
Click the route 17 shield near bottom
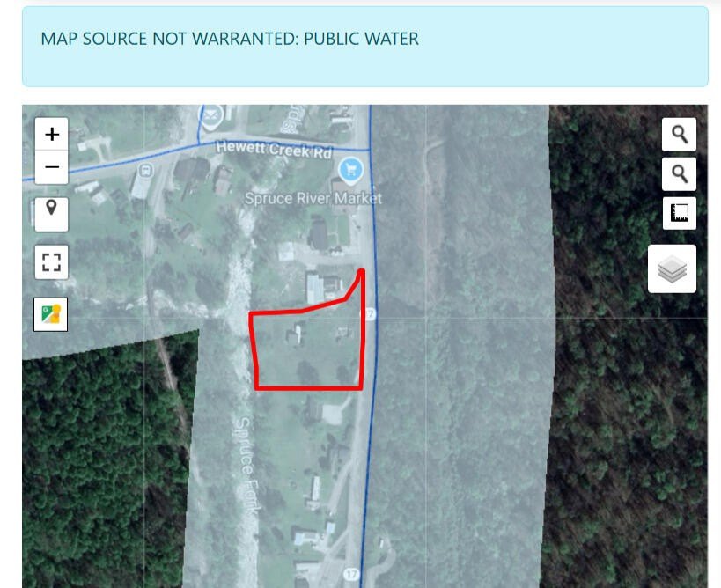click(x=350, y=574)
